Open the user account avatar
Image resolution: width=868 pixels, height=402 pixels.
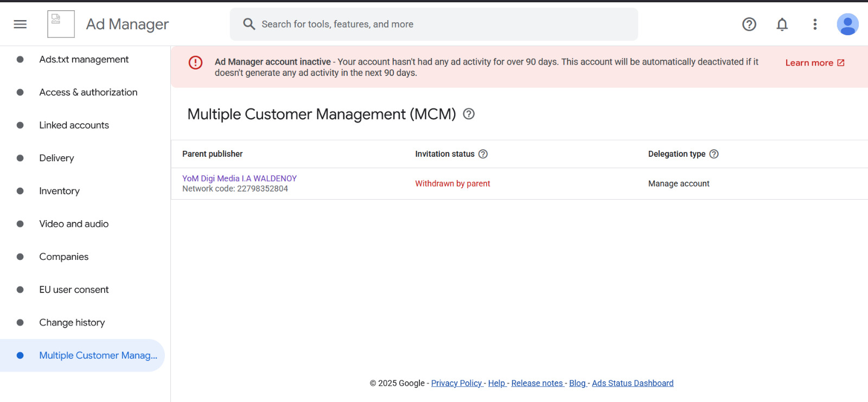[x=847, y=24]
